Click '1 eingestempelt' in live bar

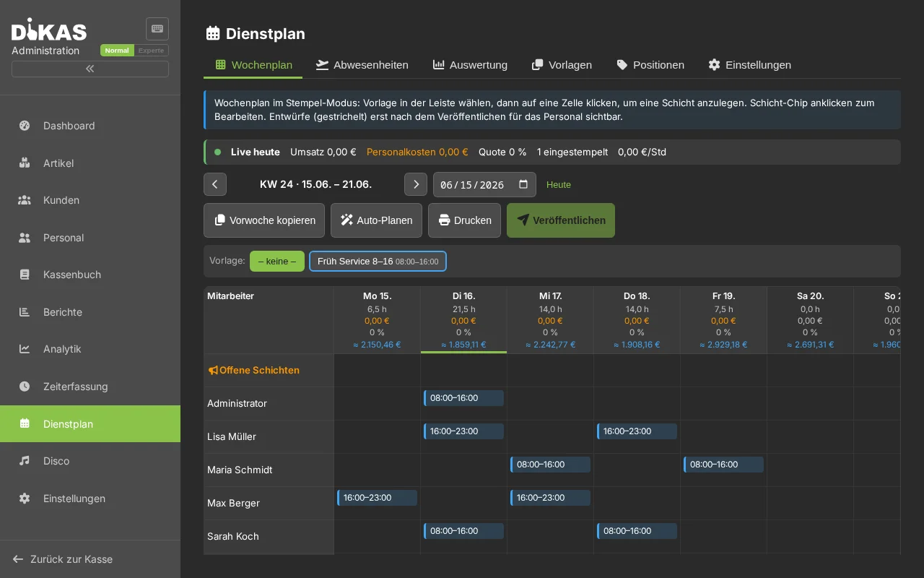click(x=572, y=152)
